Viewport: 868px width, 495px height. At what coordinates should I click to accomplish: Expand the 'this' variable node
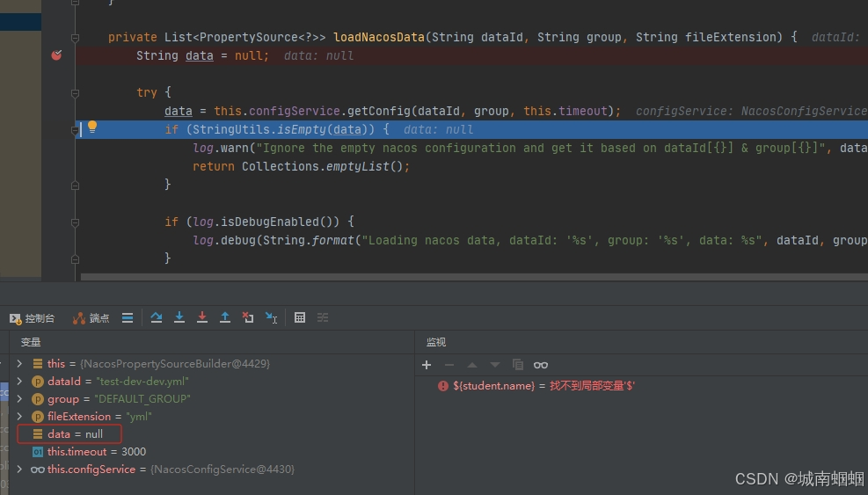tap(19, 364)
